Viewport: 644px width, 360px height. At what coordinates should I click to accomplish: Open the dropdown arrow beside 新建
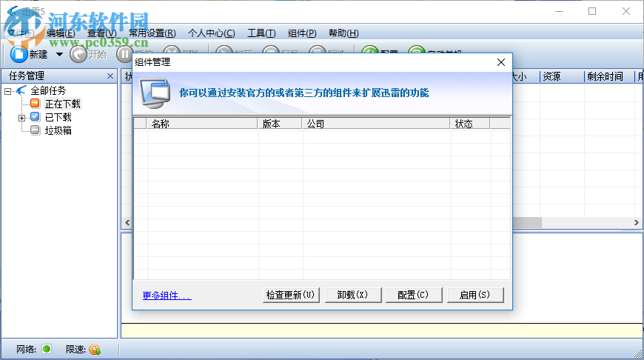click(x=59, y=54)
